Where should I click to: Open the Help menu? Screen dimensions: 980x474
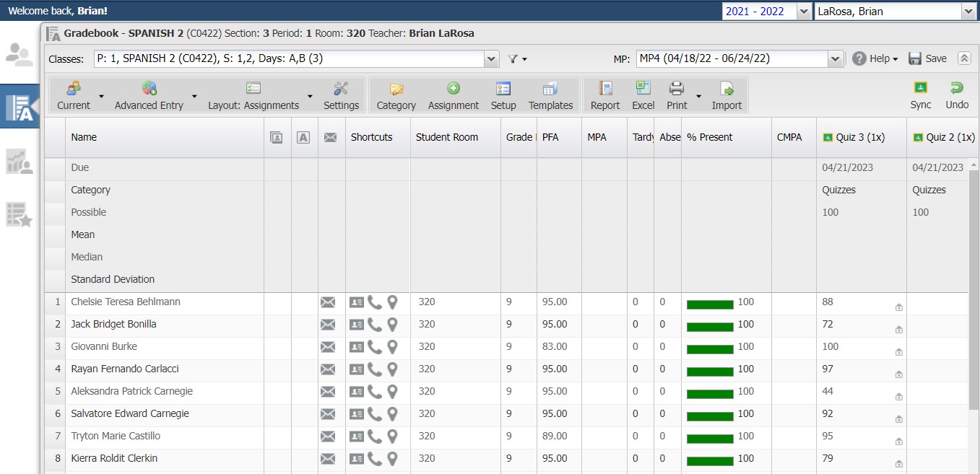(875, 58)
